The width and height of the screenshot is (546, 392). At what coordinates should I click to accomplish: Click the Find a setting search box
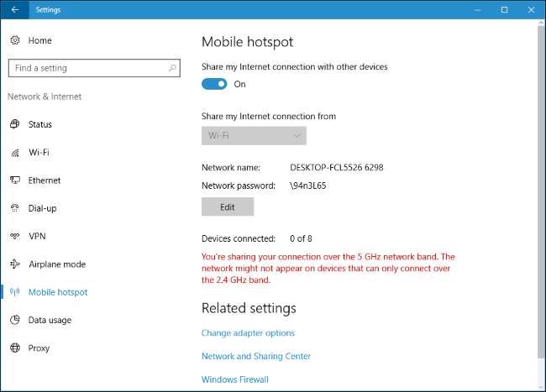[x=94, y=68]
